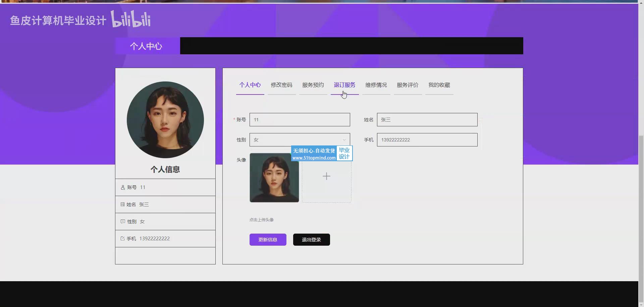Image resolution: width=644 pixels, height=307 pixels.
Task: Open the 服务评价 tab
Action: tap(408, 85)
